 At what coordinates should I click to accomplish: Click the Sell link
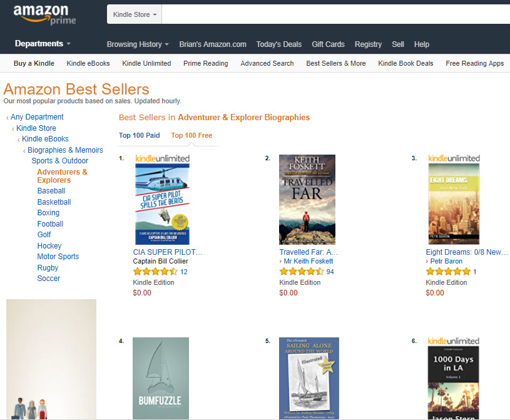click(398, 44)
